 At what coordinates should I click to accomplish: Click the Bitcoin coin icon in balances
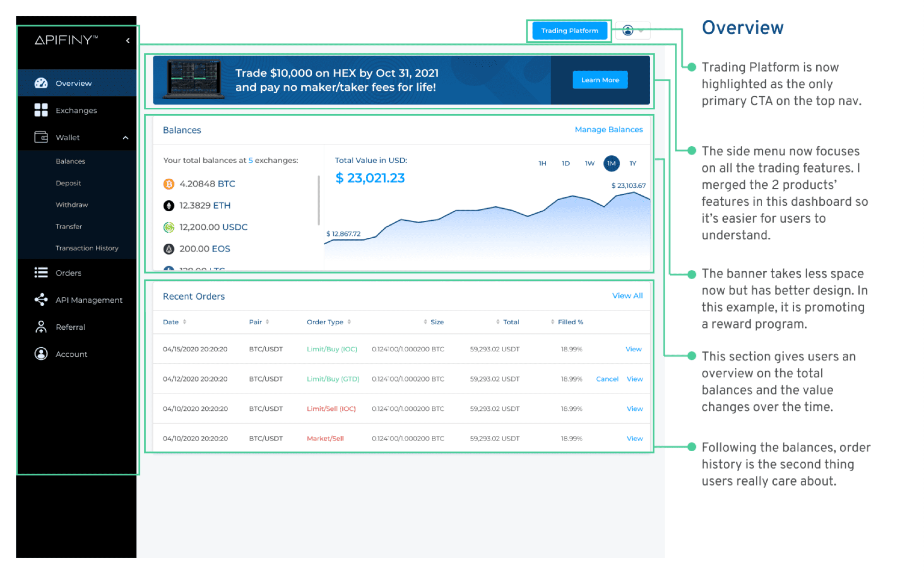pos(169,184)
